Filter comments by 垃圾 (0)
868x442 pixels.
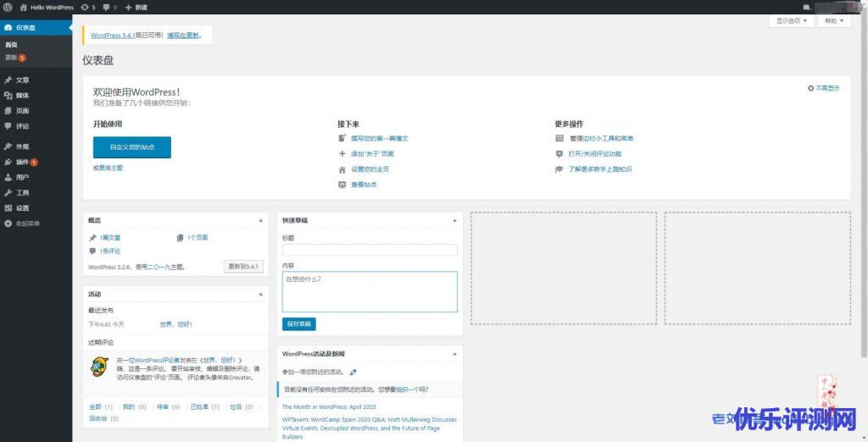coord(242,406)
